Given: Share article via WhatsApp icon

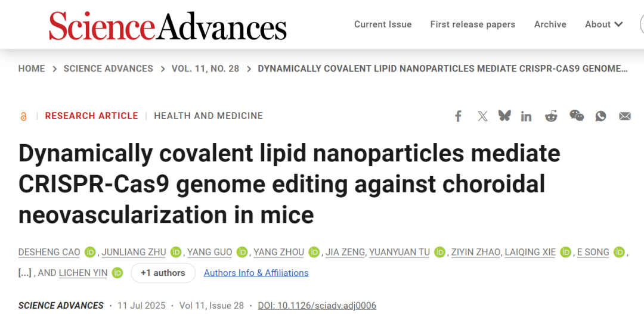Looking at the screenshot, I should (x=600, y=116).
